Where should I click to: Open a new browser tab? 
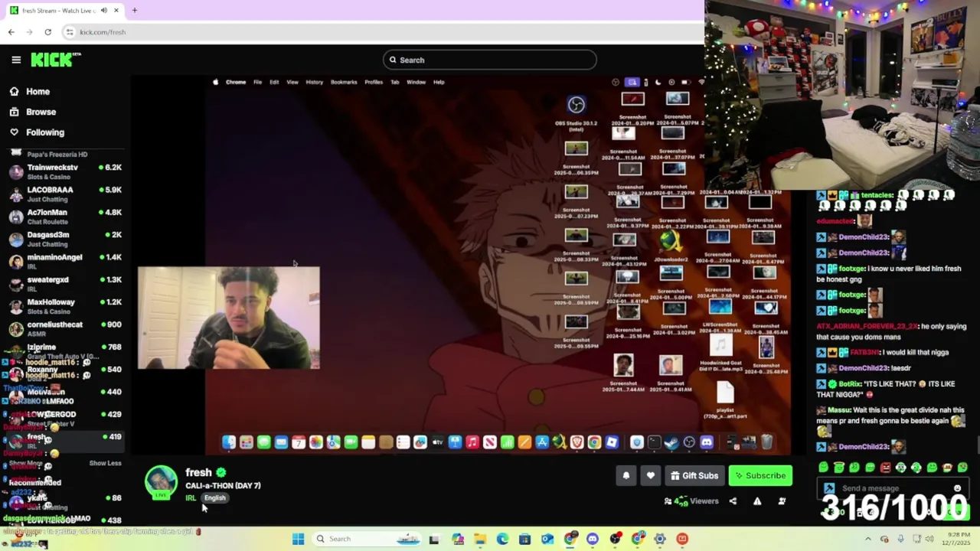134,11
